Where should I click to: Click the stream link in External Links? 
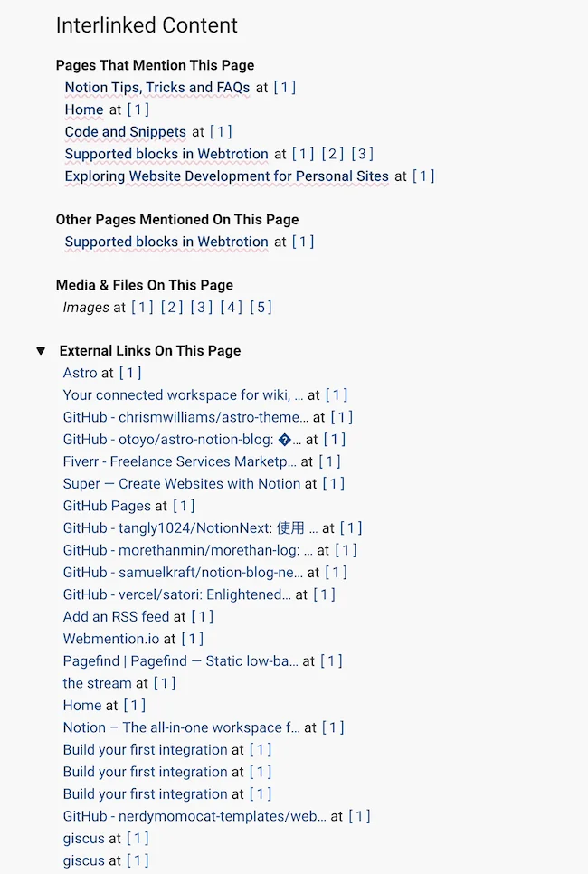97,683
